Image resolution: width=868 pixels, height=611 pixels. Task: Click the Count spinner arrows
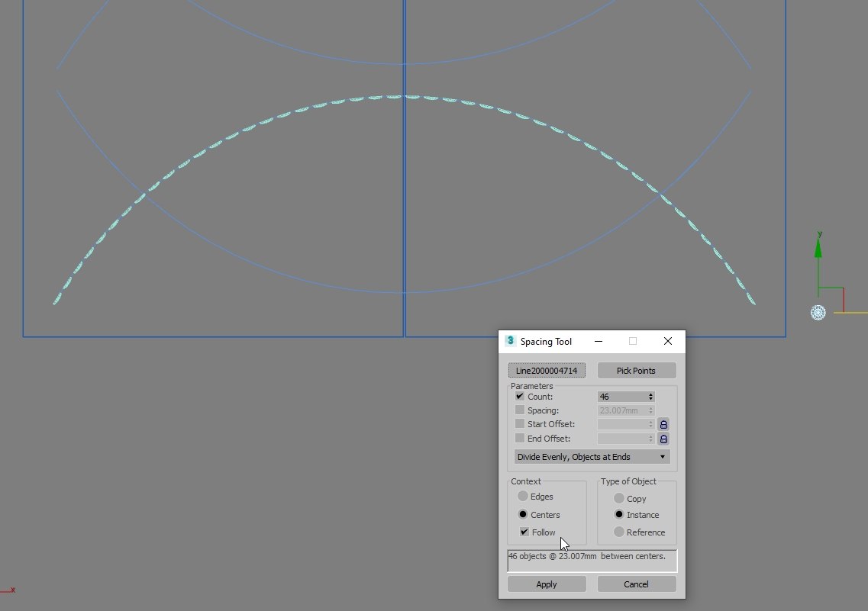(x=651, y=397)
